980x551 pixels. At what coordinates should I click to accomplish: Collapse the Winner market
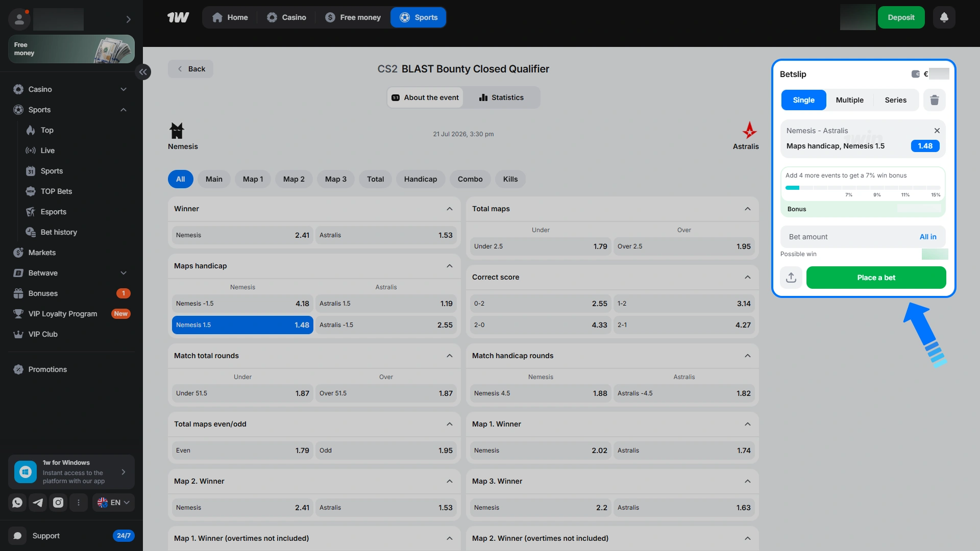point(450,209)
